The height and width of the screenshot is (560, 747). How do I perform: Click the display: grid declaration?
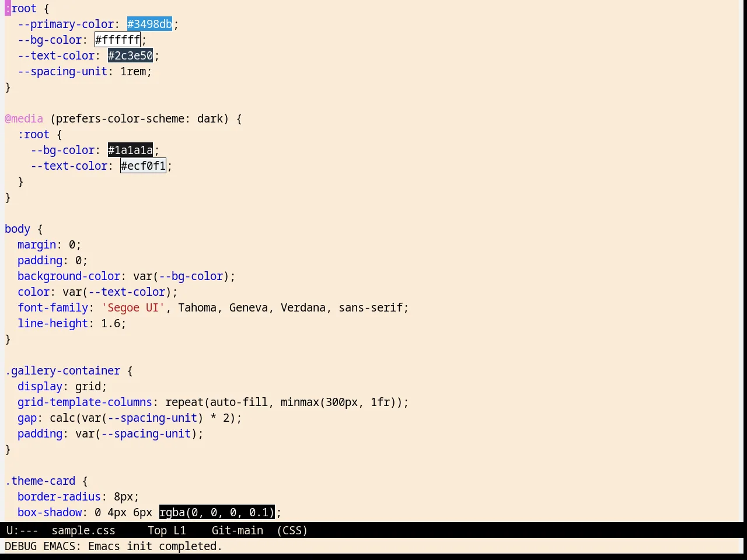click(62, 386)
